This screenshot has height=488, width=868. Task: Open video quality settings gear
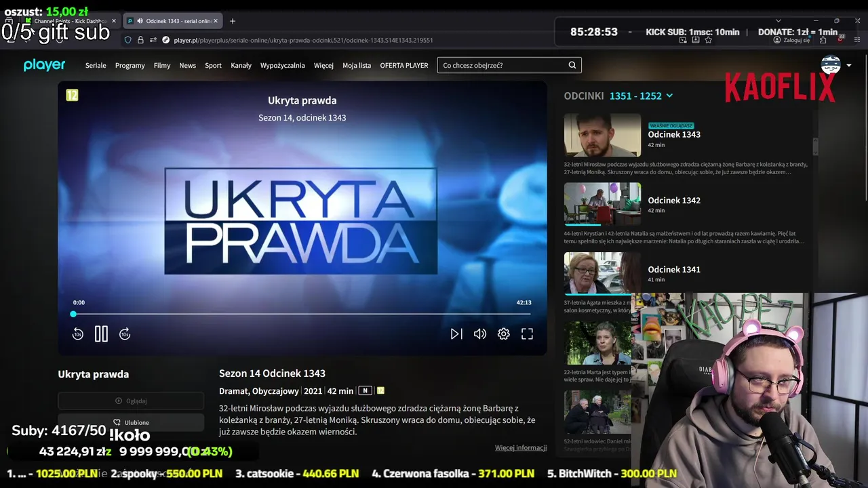504,333
